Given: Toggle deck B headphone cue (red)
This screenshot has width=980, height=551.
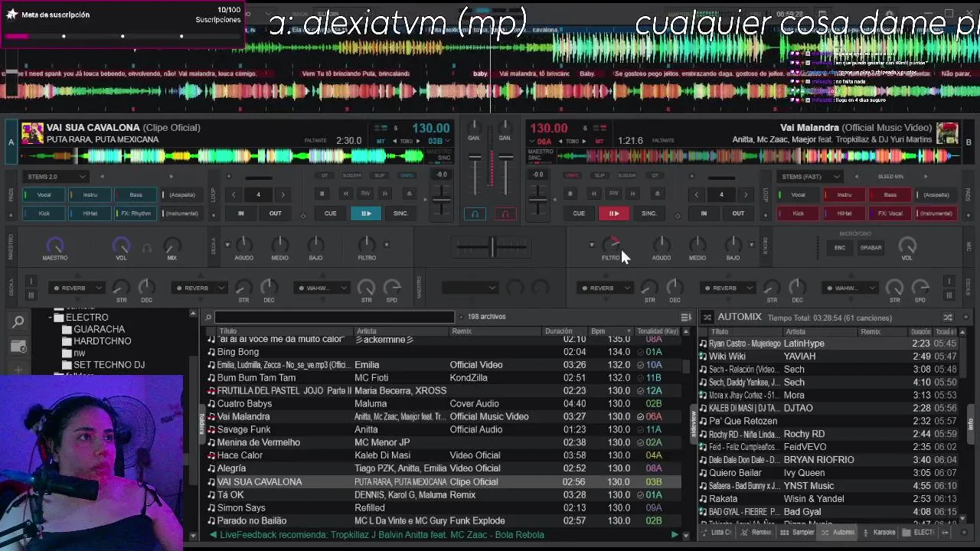Looking at the screenshot, I should tap(505, 214).
